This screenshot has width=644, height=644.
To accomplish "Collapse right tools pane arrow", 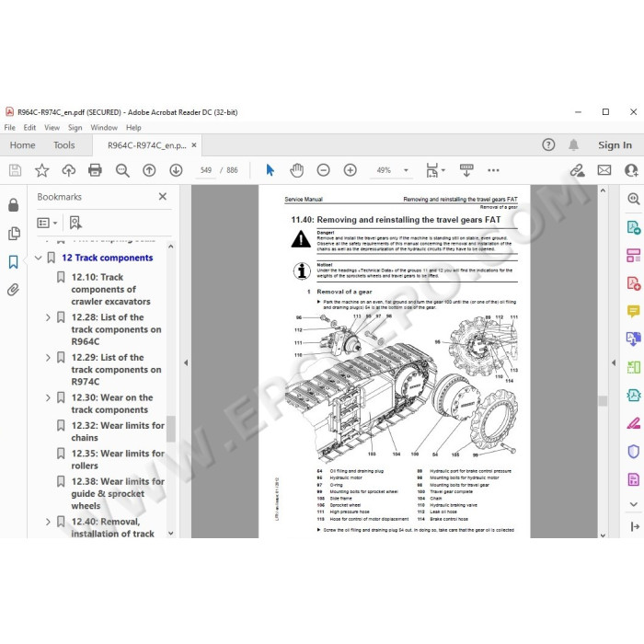I will pos(614,362).
